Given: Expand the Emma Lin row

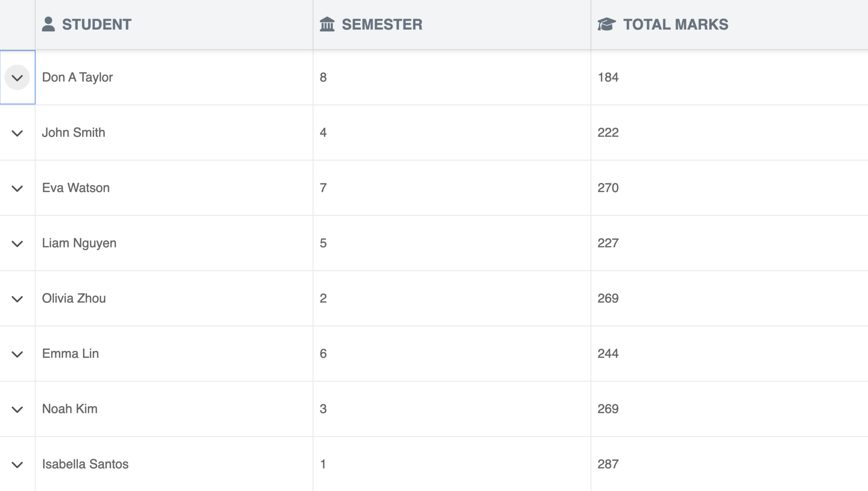Looking at the screenshot, I should click(x=17, y=354).
